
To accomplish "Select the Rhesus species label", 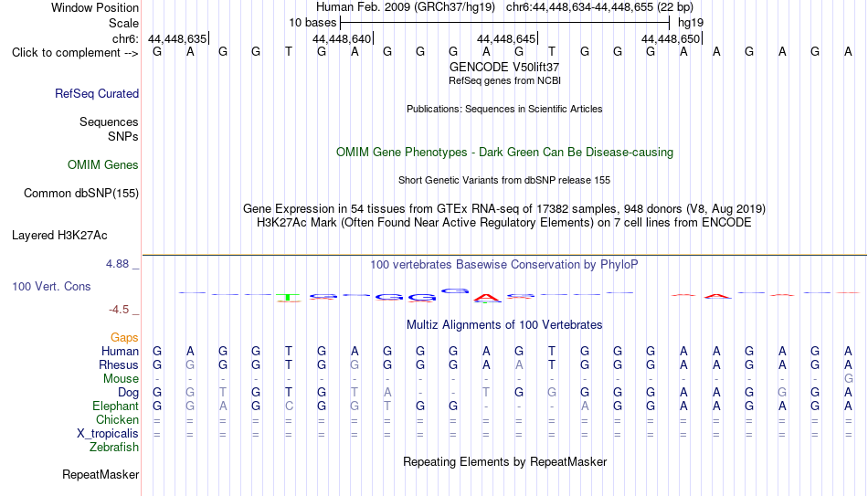I will point(119,365).
